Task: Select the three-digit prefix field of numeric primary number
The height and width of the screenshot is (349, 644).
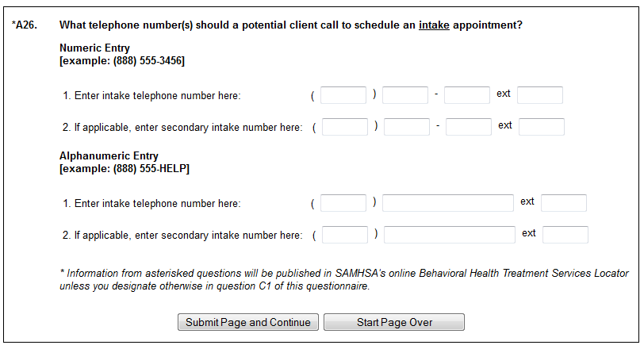Action: [x=405, y=95]
